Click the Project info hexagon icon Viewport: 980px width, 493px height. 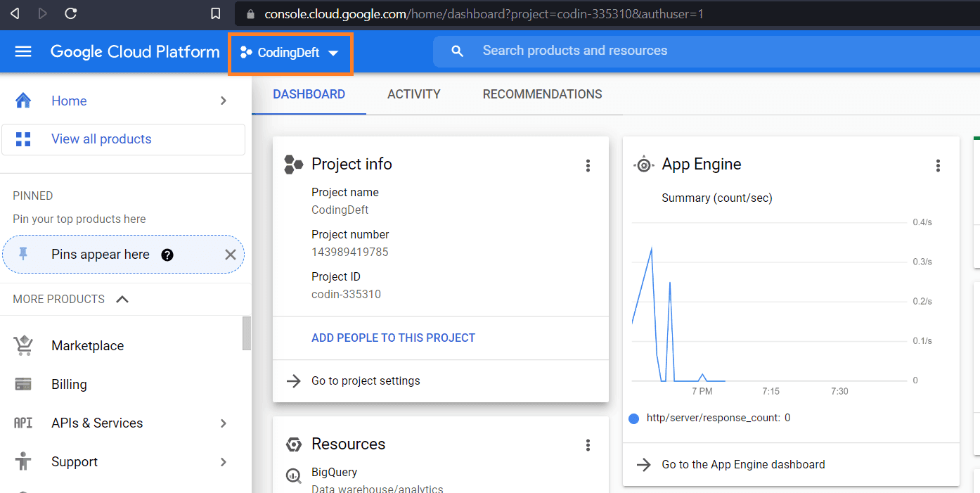(x=293, y=165)
